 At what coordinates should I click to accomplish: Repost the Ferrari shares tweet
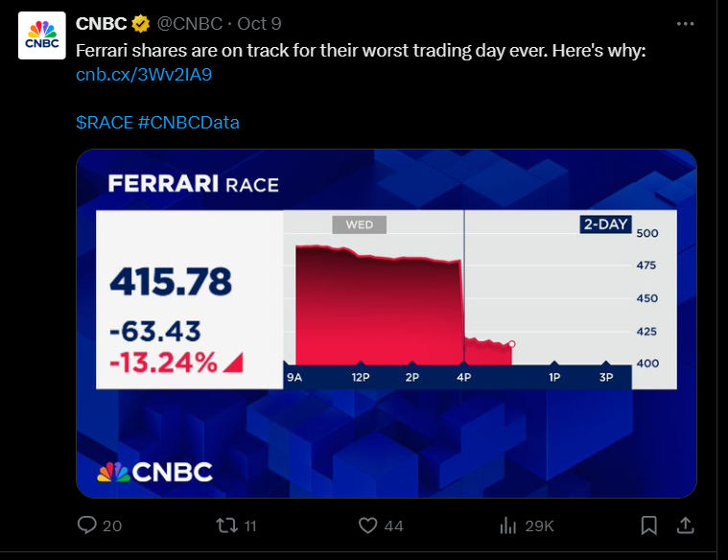tap(226, 525)
